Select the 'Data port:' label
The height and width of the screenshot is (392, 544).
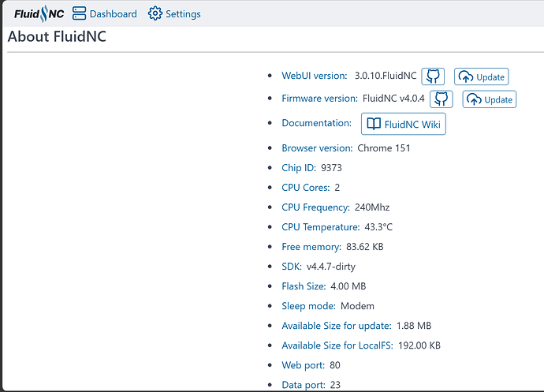pyautogui.click(x=304, y=385)
